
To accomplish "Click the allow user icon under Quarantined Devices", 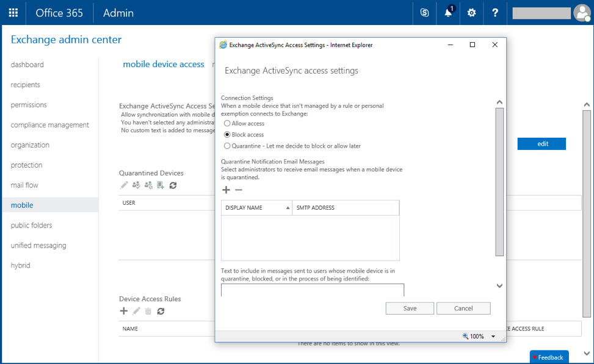I will tap(136, 185).
